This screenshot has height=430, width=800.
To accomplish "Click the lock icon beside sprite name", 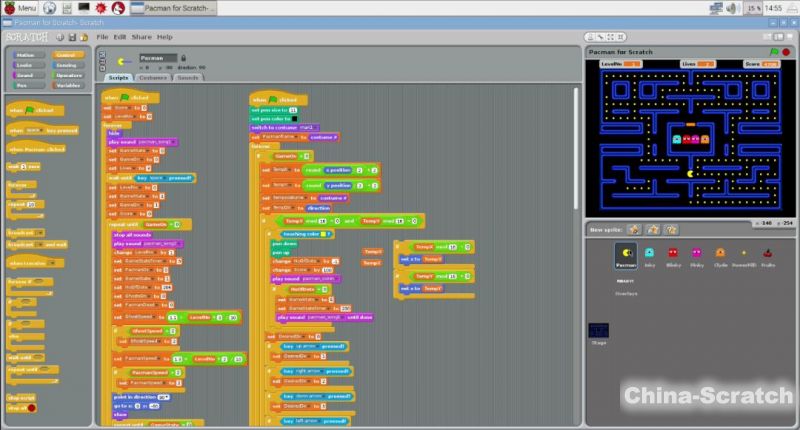I will pos(182,58).
